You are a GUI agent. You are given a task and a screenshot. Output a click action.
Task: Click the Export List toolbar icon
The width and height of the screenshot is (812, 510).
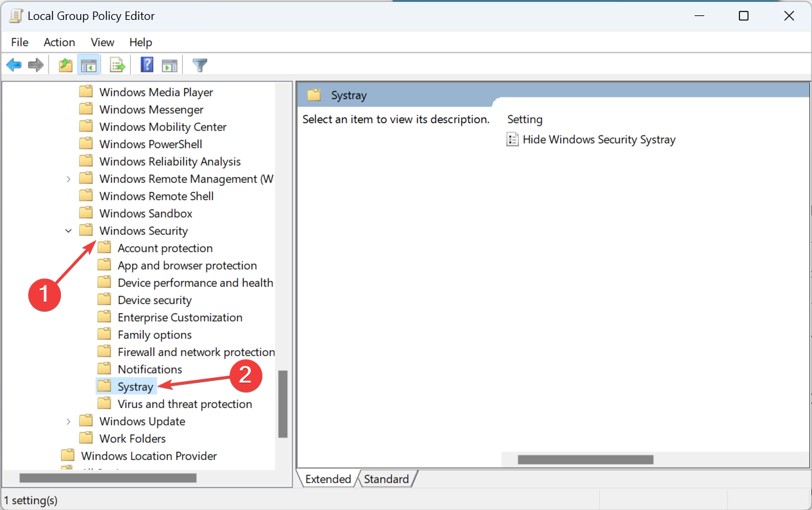pos(117,65)
